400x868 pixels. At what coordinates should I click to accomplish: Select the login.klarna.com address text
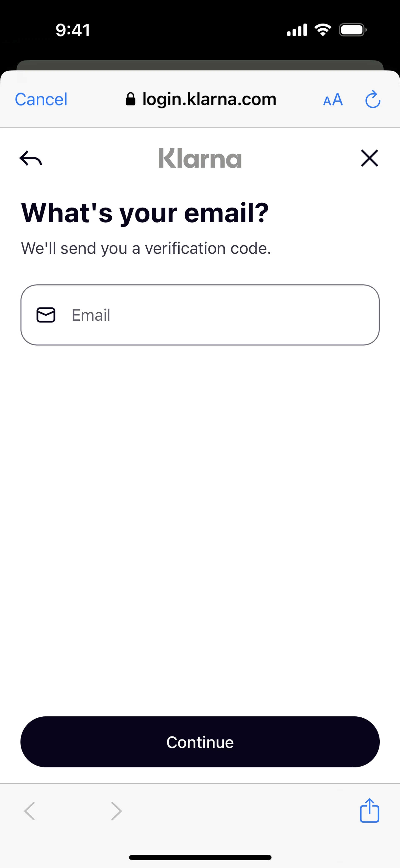[209, 99]
